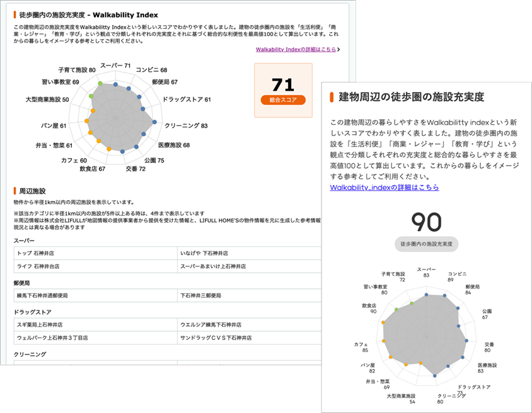Screen dimensions: 532x413
Task: Click the 郵便局 84 label on the right chart
Action: pyautogui.click(x=472, y=290)
